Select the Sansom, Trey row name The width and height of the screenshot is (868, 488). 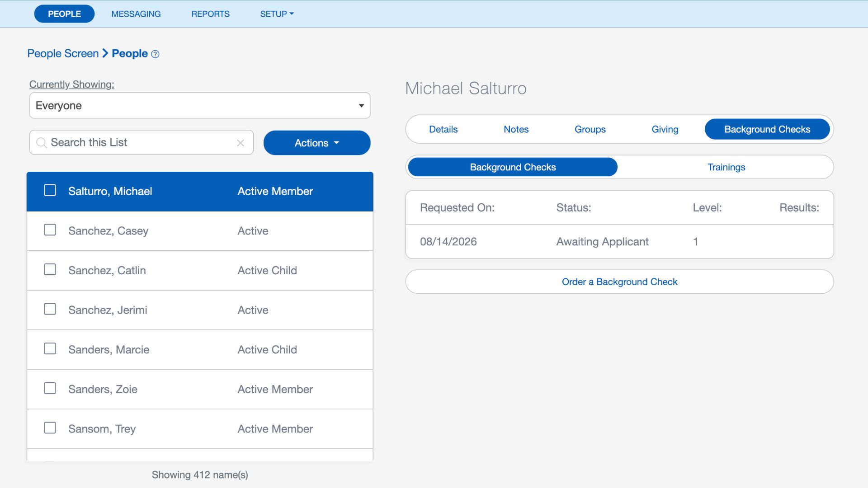click(102, 429)
